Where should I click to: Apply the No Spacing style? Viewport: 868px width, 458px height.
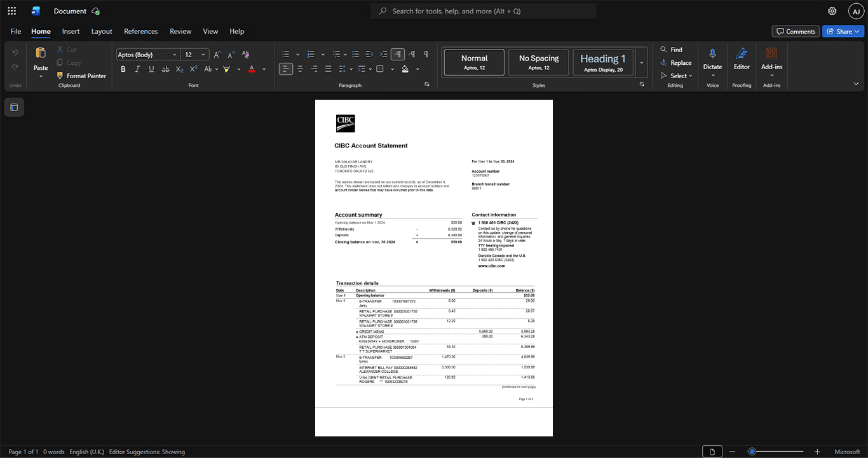[x=539, y=62]
